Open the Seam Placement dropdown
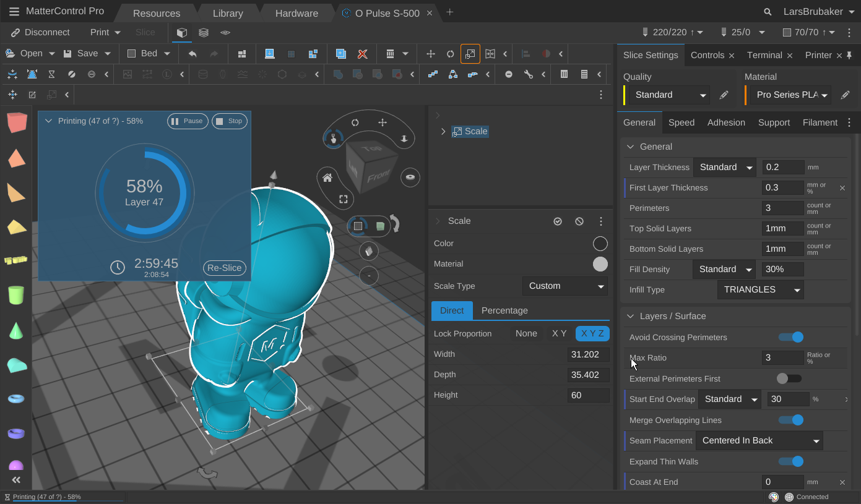Image resolution: width=861 pixels, height=504 pixels. pyautogui.click(x=759, y=440)
